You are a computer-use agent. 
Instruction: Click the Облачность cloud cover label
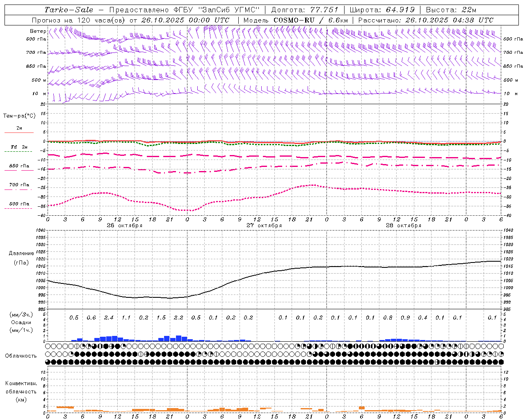(x=21, y=356)
